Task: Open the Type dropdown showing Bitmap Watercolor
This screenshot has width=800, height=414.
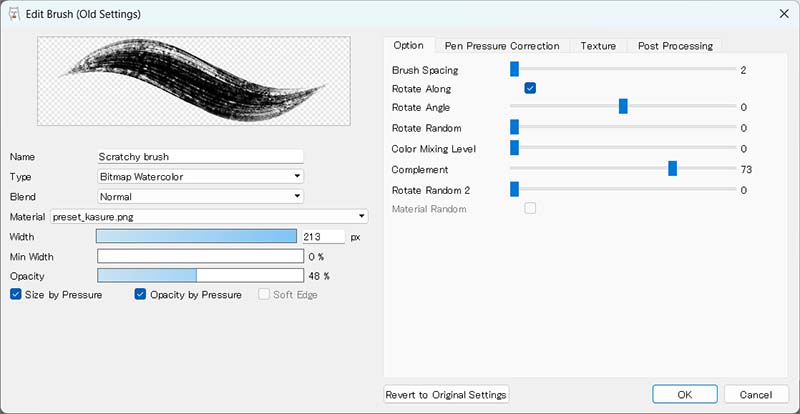Action: [x=200, y=177]
